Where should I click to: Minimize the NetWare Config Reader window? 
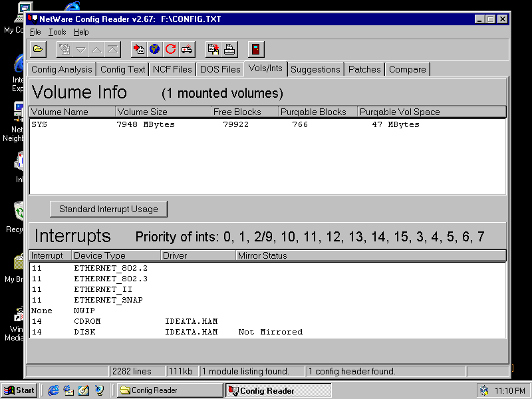(x=479, y=19)
